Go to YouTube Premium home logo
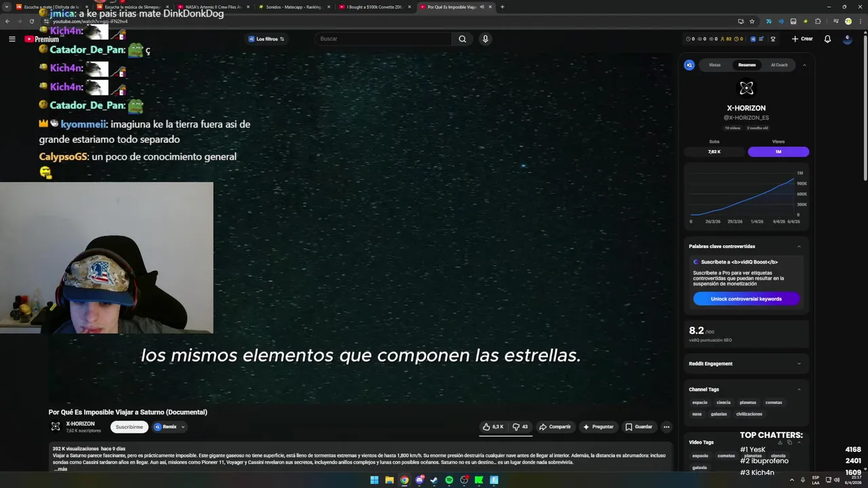Screen dimensions: 868x488 (41, 39)
